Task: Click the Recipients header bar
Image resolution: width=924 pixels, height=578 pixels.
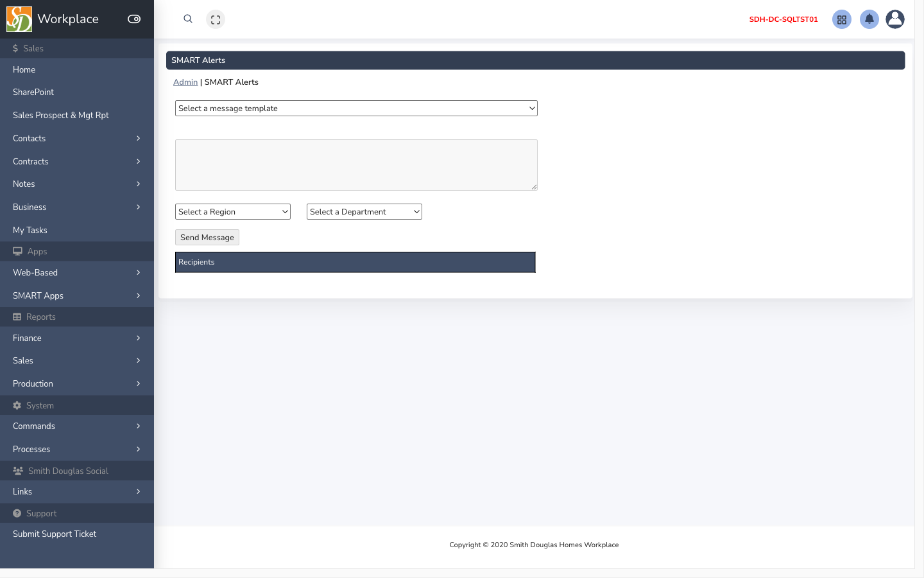Action: 355,262
